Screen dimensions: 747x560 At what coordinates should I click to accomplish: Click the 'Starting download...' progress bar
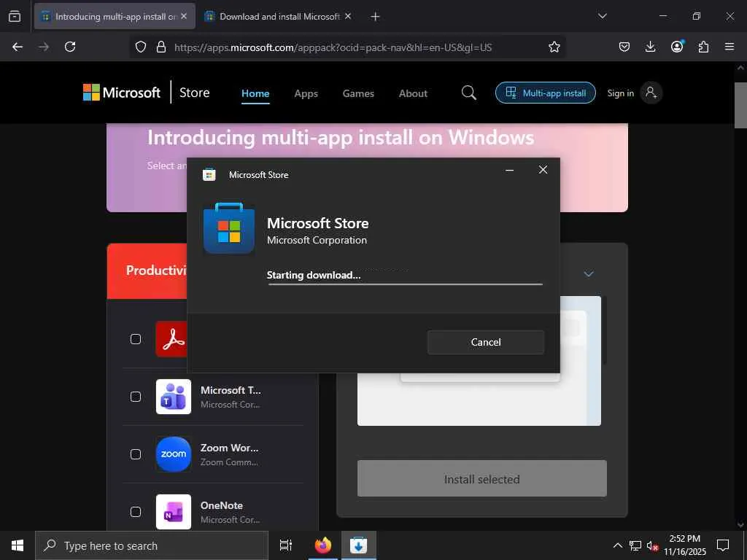click(405, 284)
